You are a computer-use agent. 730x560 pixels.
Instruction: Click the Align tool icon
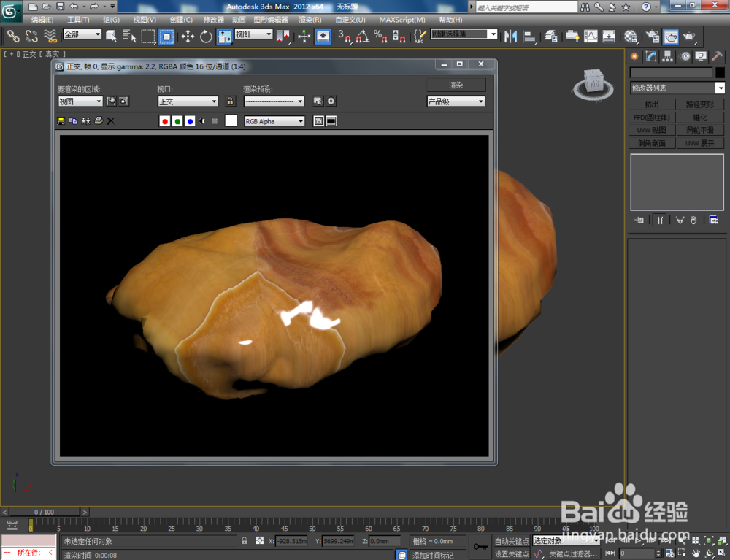pos(529,37)
